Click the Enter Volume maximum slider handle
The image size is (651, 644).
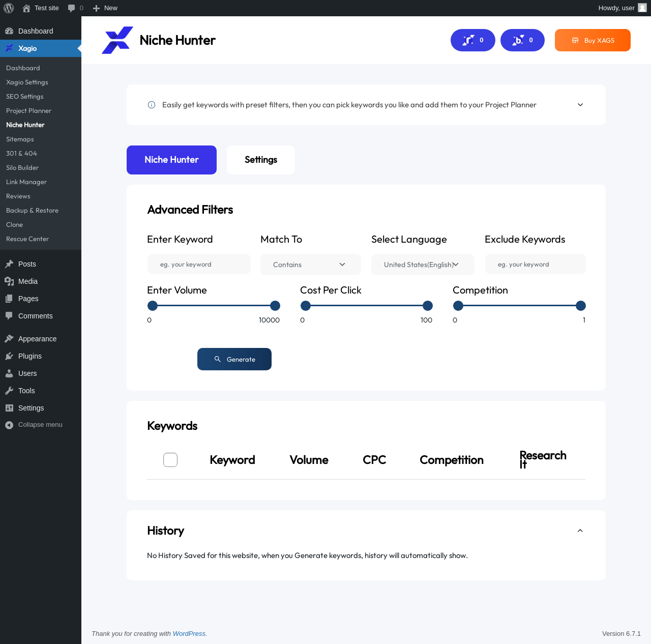tap(275, 306)
